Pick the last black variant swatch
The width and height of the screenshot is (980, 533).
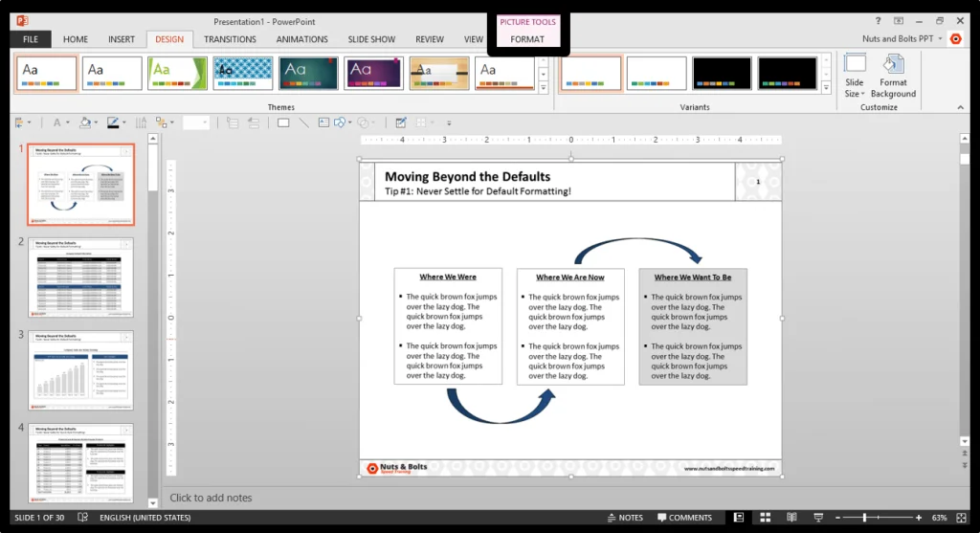pos(787,73)
